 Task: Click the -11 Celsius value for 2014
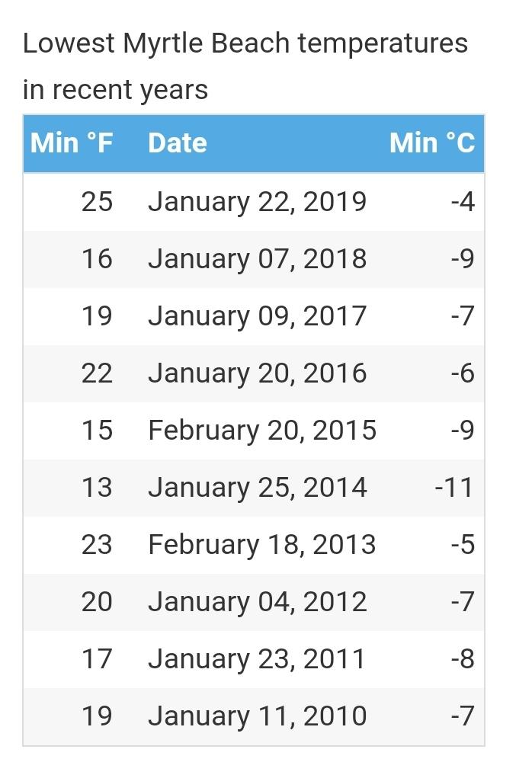pyautogui.click(x=454, y=488)
